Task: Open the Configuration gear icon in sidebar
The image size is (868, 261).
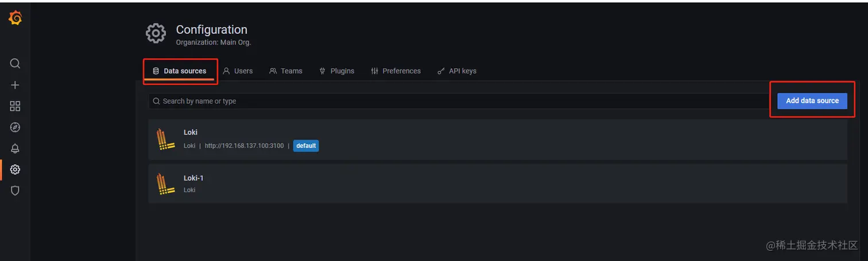Action: pos(15,170)
